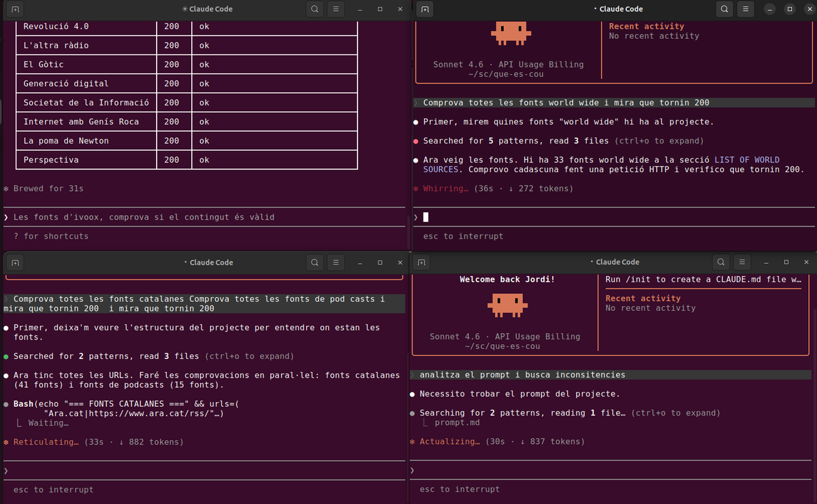
Task: Click the 'Actualizing…' status line
Action: coord(497,441)
